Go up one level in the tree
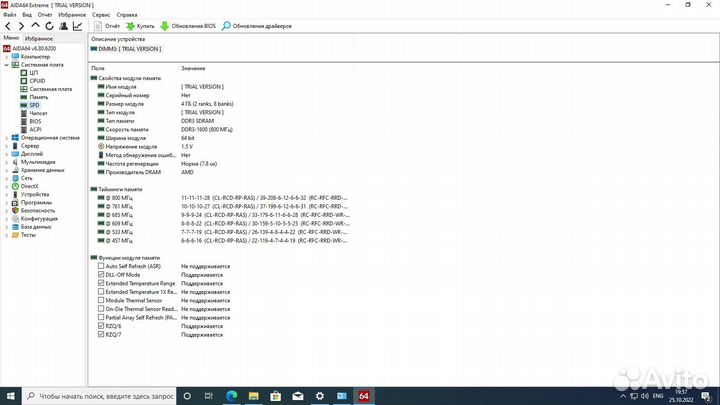 point(35,26)
